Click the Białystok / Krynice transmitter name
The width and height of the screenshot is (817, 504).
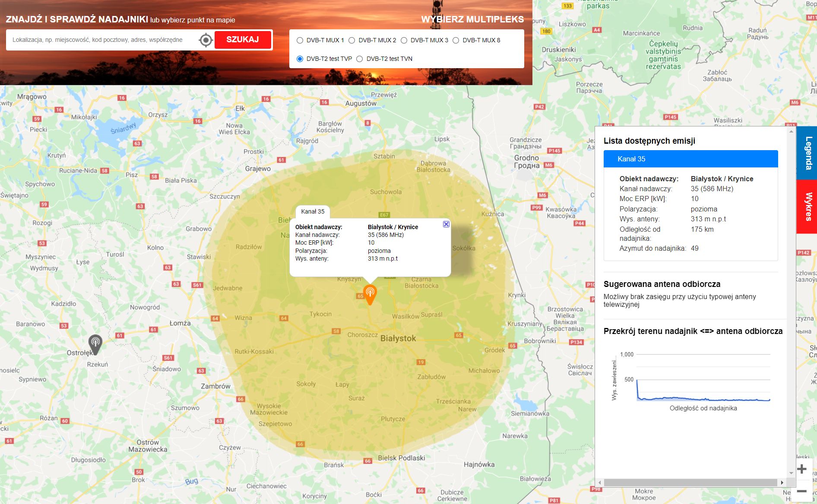(722, 178)
